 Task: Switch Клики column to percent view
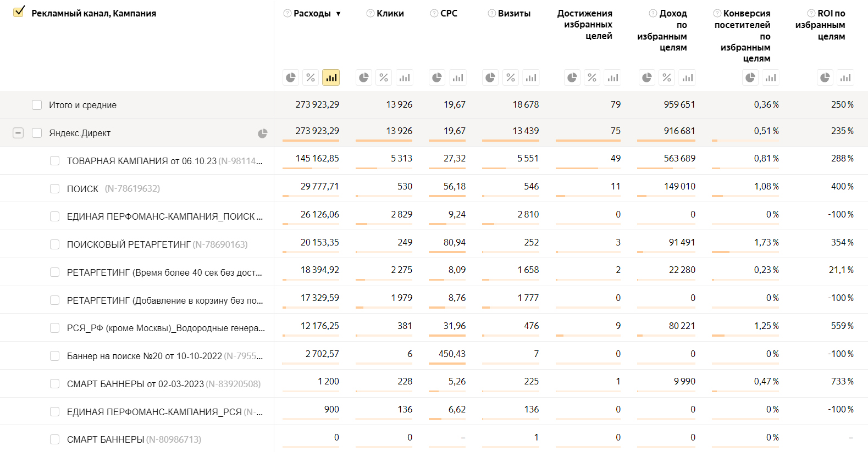[x=384, y=77]
